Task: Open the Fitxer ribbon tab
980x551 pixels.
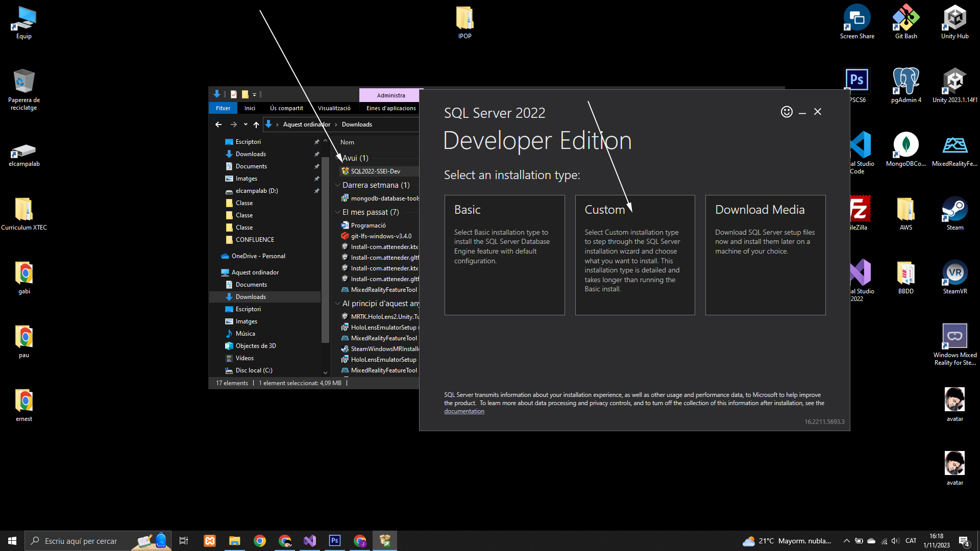Action: [x=223, y=108]
